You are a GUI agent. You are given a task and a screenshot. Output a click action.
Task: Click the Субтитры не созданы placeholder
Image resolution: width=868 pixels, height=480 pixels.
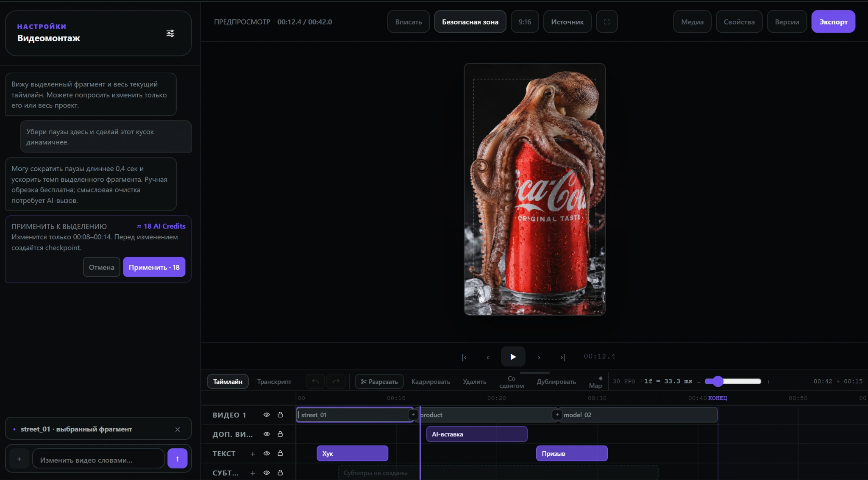pos(498,473)
